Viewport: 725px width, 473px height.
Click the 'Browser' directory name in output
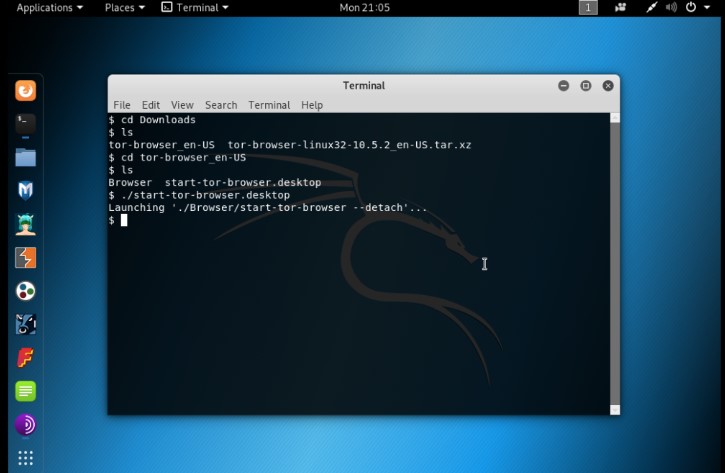(x=130, y=183)
